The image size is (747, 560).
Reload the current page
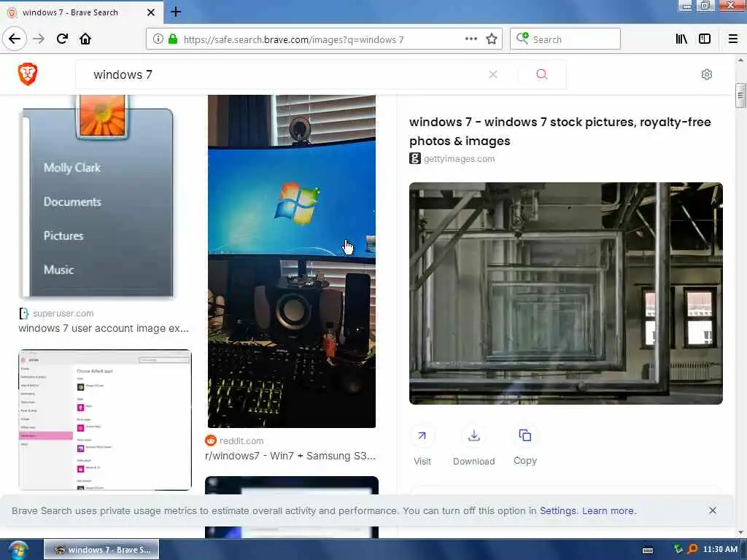point(62,39)
